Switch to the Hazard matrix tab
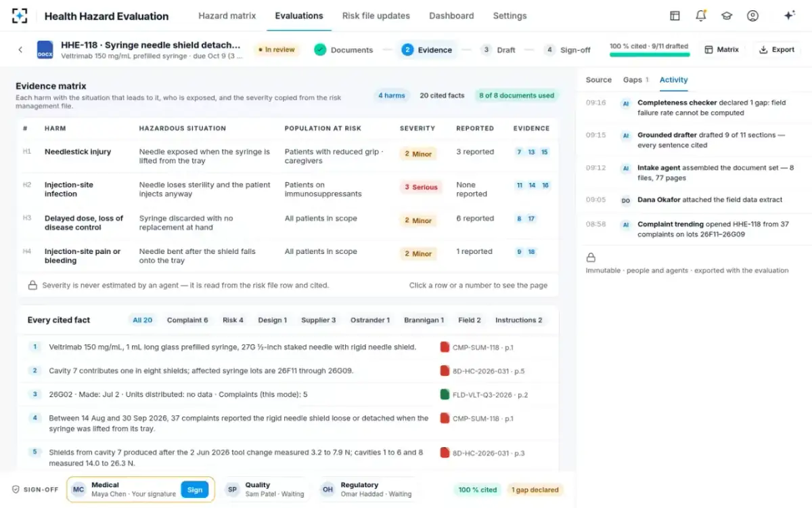Image resolution: width=812 pixels, height=508 pixels. 227,16
